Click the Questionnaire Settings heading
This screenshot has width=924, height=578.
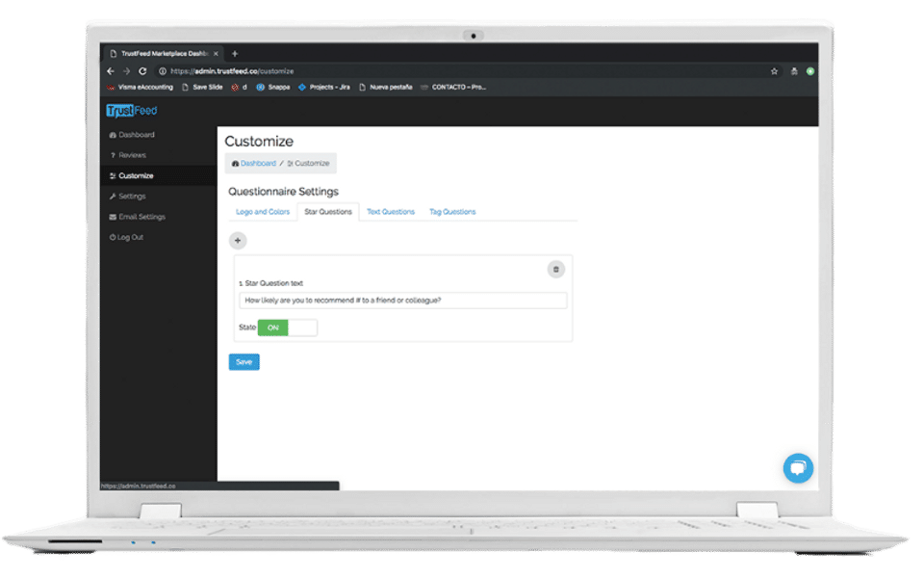(283, 192)
